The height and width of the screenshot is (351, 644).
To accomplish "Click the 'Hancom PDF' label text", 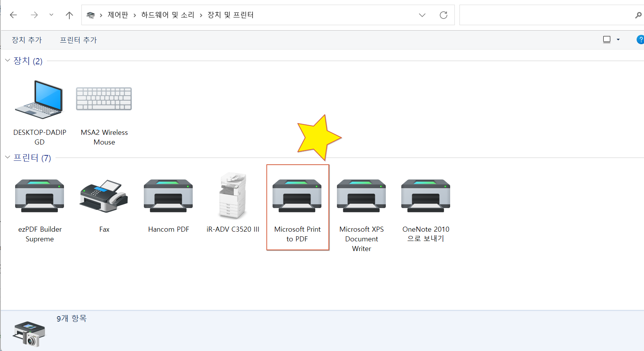I will pos(169,229).
